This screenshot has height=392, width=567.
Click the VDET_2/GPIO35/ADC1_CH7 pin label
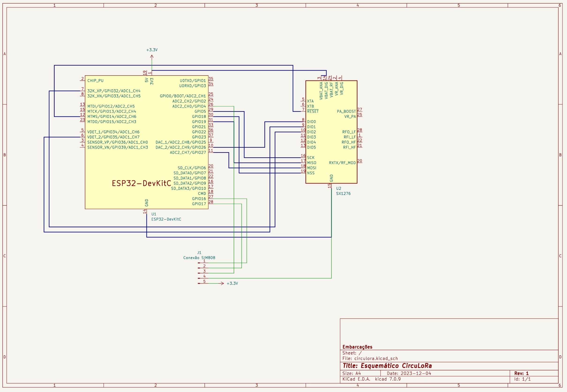[x=113, y=137]
